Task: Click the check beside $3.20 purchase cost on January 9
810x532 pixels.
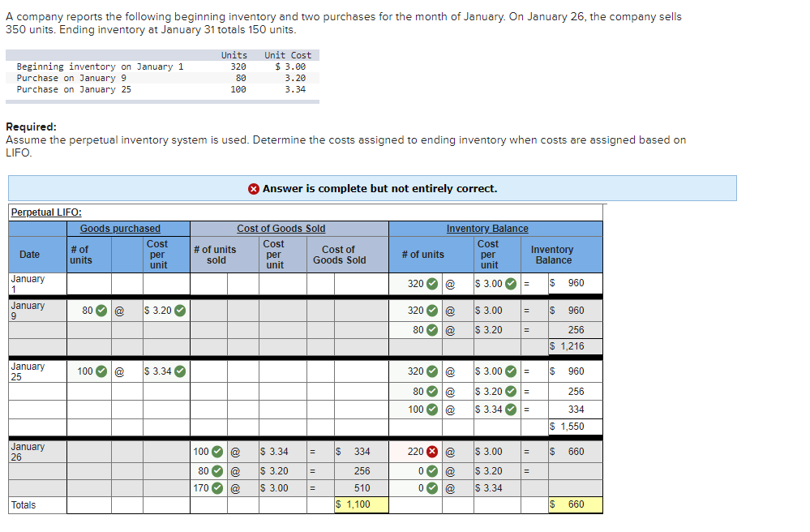Action: 180,311
